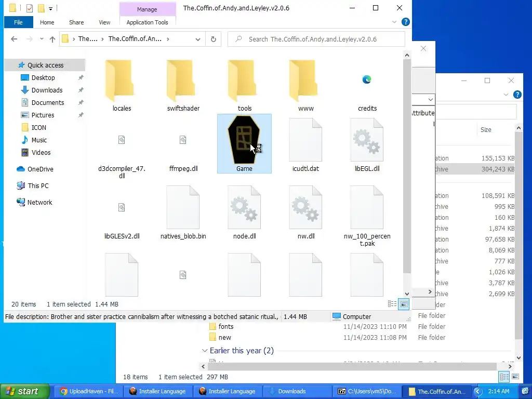Open the tools folder

[x=244, y=86]
